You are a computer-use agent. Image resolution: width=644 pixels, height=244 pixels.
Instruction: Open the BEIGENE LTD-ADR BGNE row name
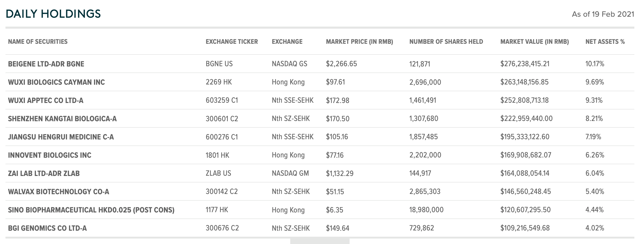tap(46, 64)
